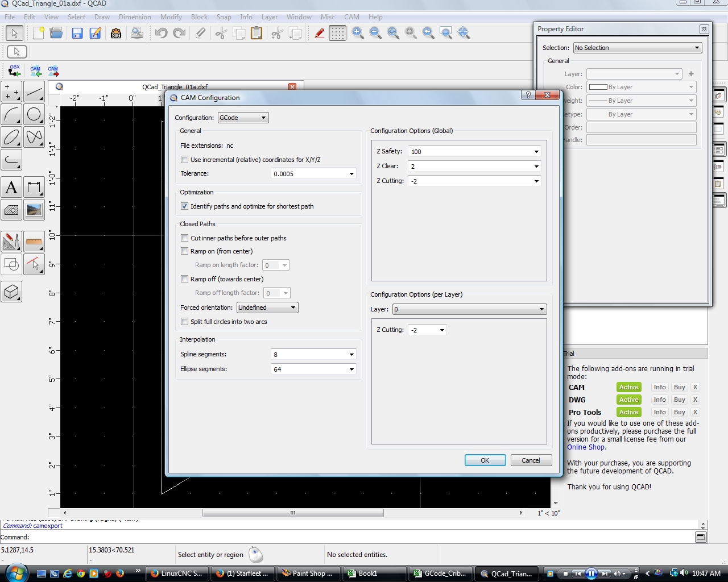Open the File menu
This screenshot has width=728, height=582.
10,17
